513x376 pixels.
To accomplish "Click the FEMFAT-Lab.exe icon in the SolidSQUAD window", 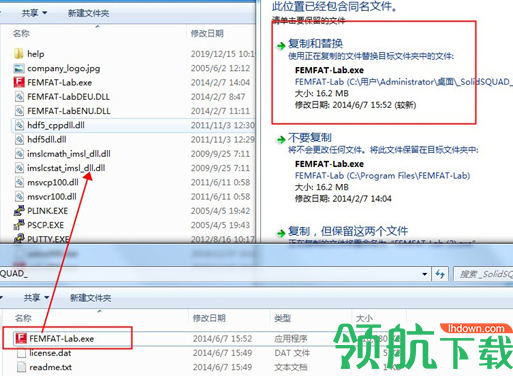I will (x=21, y=338).
